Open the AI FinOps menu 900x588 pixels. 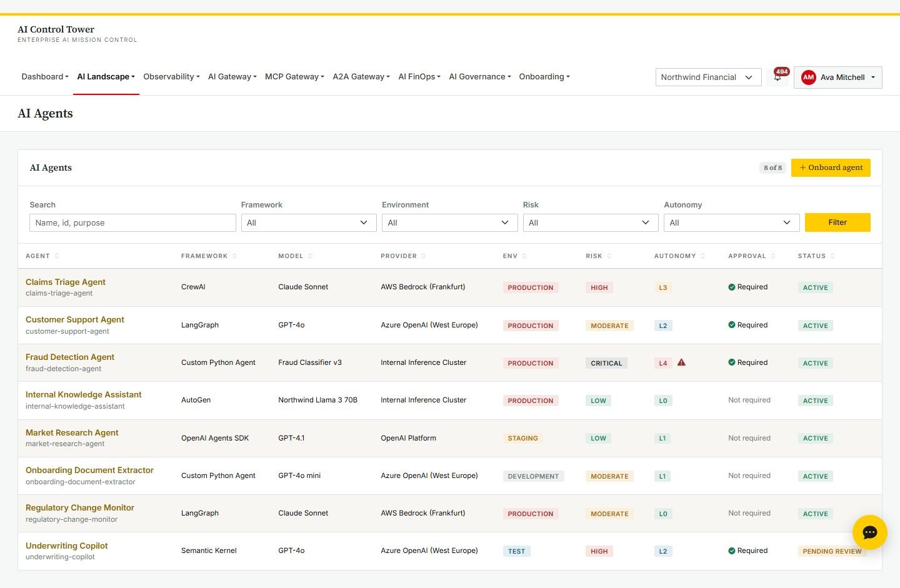click(x=419, y=77)
